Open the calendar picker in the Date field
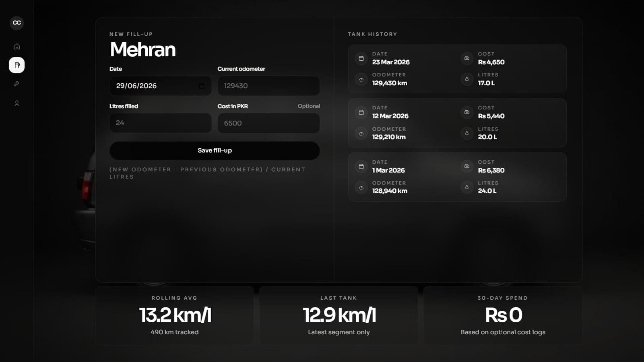Image resolution: width=644 pixels, height=362 pixels. (202, 86)
